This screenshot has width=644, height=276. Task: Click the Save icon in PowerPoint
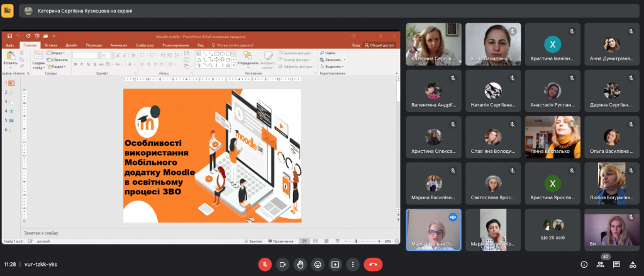9,36
